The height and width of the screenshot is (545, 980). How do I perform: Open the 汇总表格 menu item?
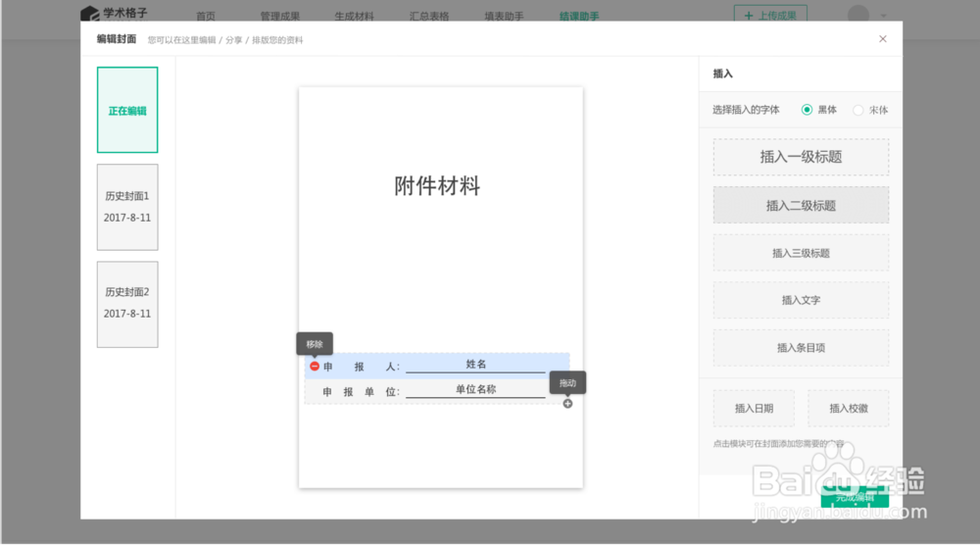(429, 17)
